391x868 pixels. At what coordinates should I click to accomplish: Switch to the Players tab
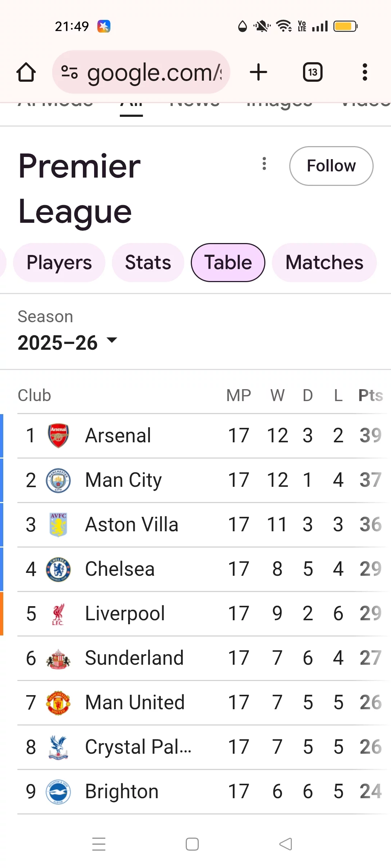59,263
